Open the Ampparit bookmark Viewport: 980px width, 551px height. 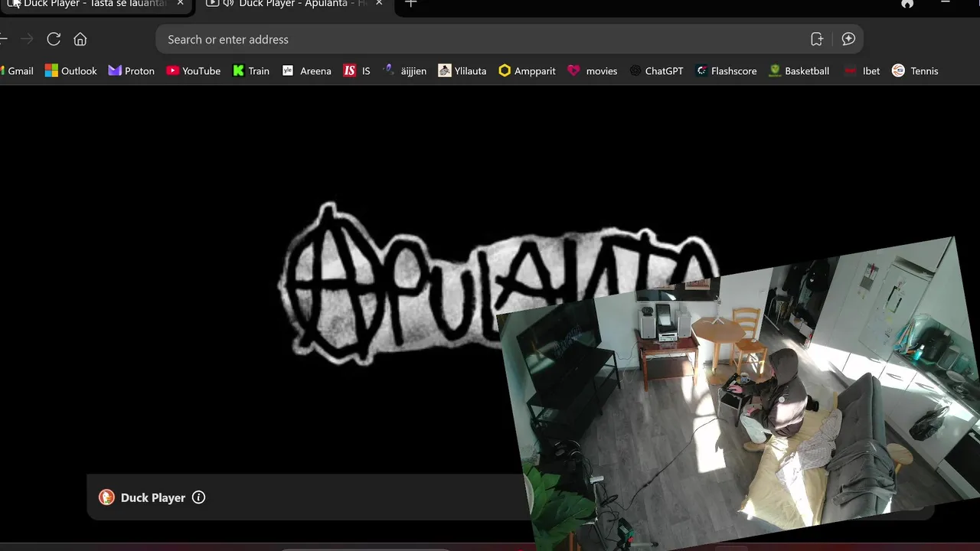(x=527, y=70)
